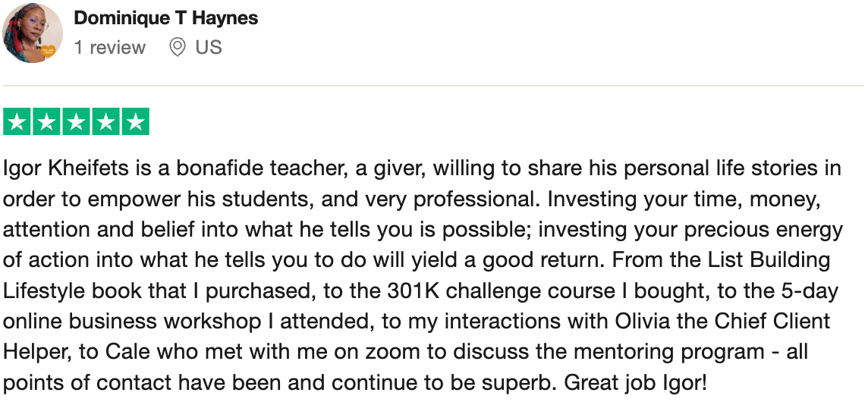Click the first green rating star

point(17,122)
